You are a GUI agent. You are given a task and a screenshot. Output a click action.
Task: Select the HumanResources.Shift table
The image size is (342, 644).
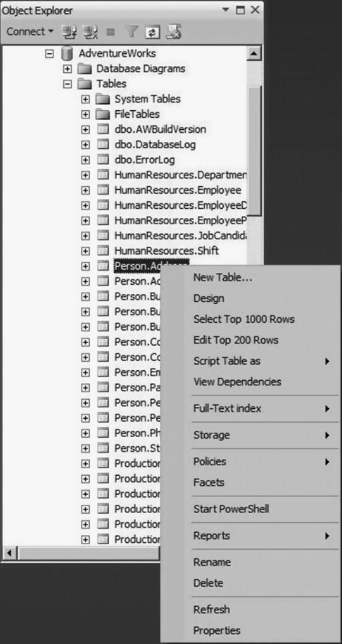pyautogui.click(x=166, y=251)
